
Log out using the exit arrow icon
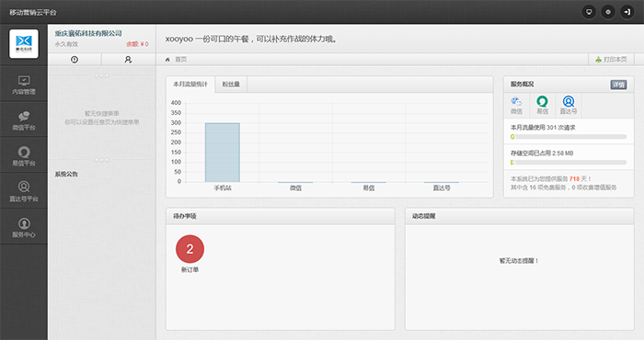point(627,12)
